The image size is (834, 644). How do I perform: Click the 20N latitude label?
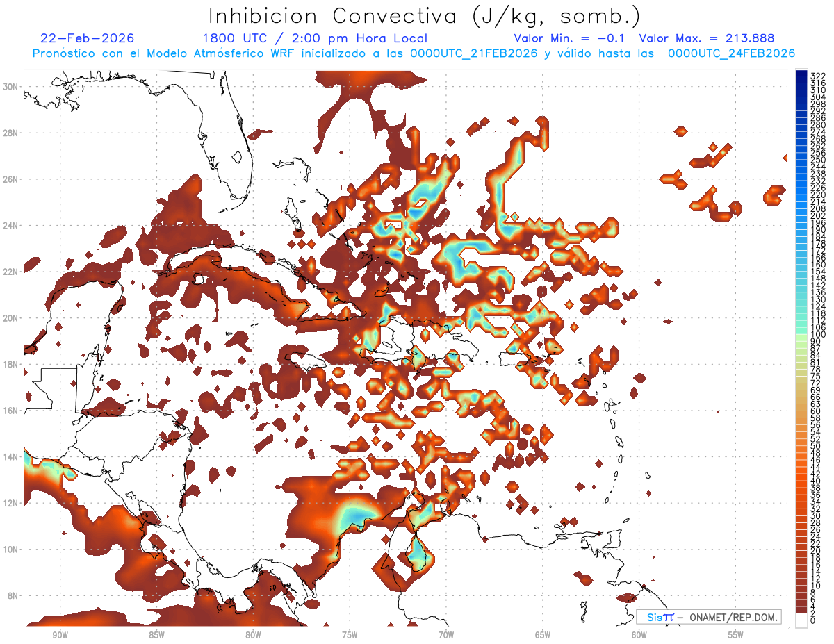click(12, 318)
